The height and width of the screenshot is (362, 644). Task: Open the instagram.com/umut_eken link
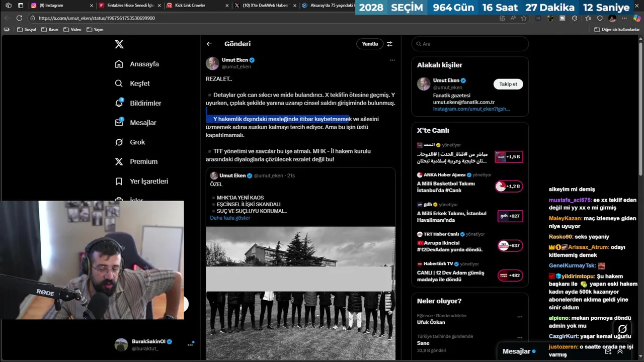471,109
